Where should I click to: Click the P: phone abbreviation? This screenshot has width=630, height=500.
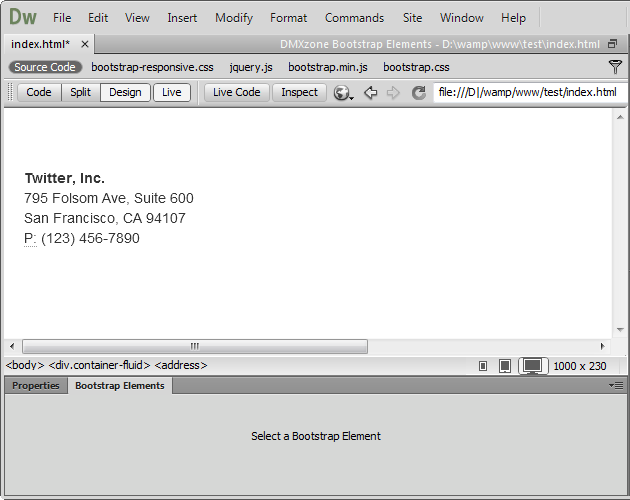click(30, 239)
